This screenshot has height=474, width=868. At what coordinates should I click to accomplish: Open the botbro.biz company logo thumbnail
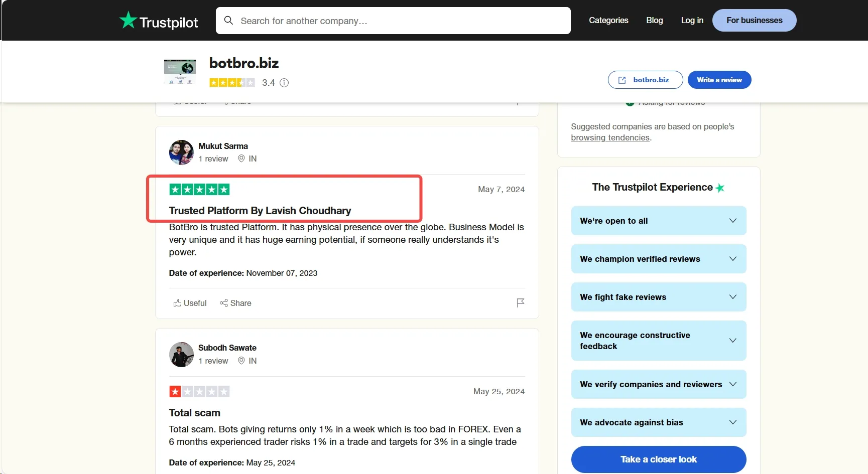click(180, 72)
